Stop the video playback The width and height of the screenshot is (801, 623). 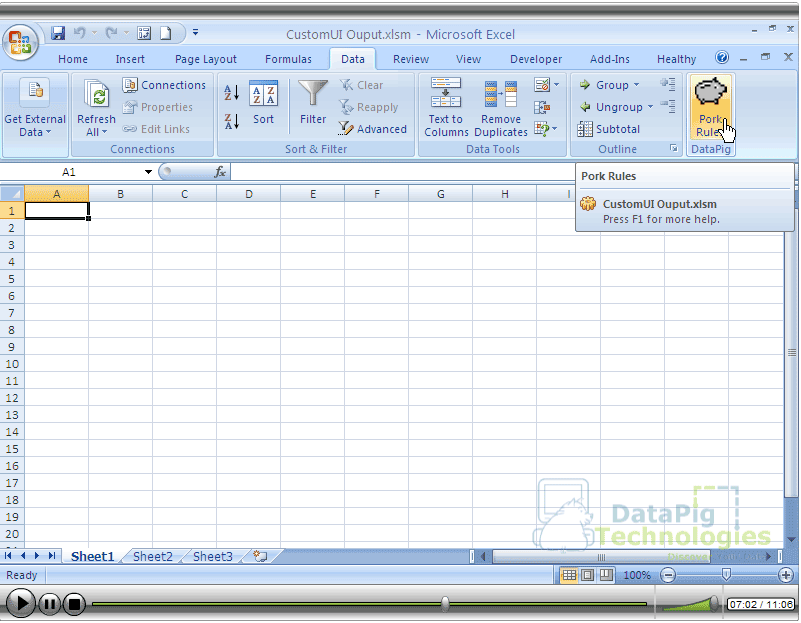(74, 604)
